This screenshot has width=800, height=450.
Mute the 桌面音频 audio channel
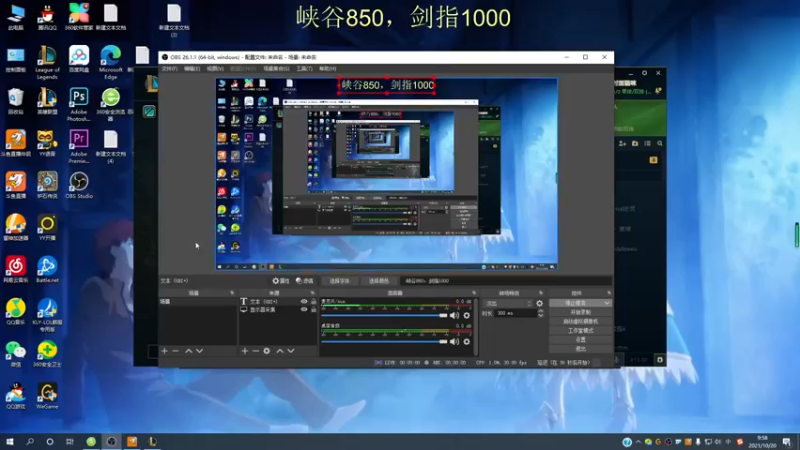coord(454,341)
